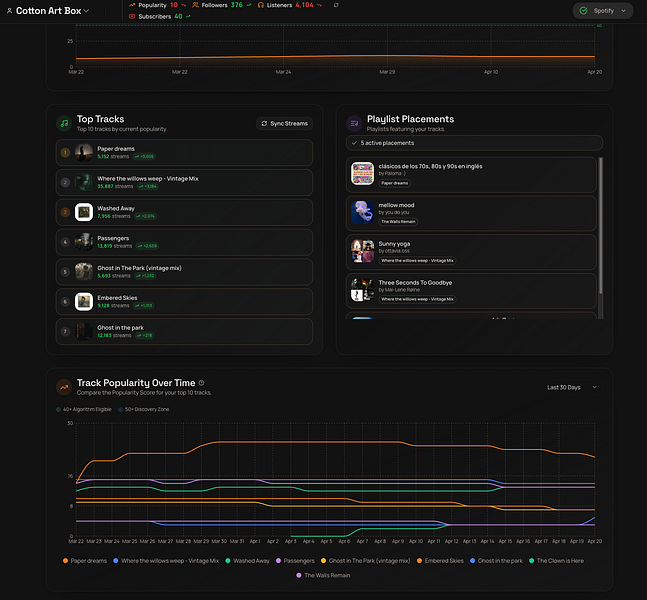Click the Passengers stream growth badge
Screen dimensions: 647x600
(x=147, y=246)
